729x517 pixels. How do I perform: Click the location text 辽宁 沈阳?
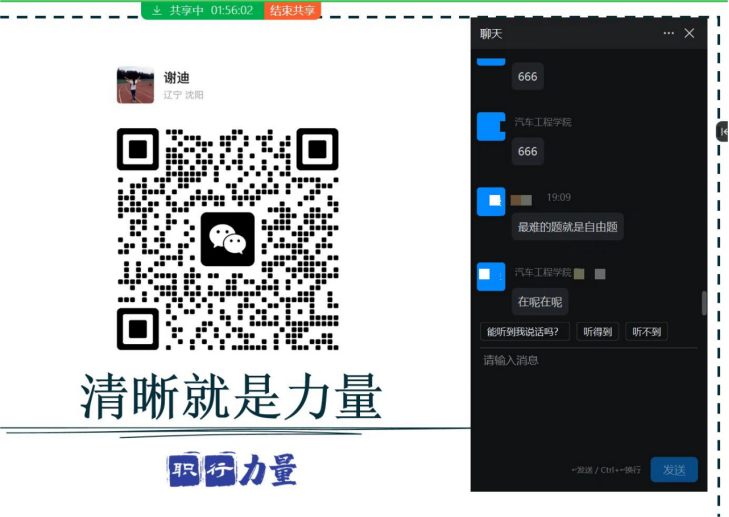pos(183,95)
